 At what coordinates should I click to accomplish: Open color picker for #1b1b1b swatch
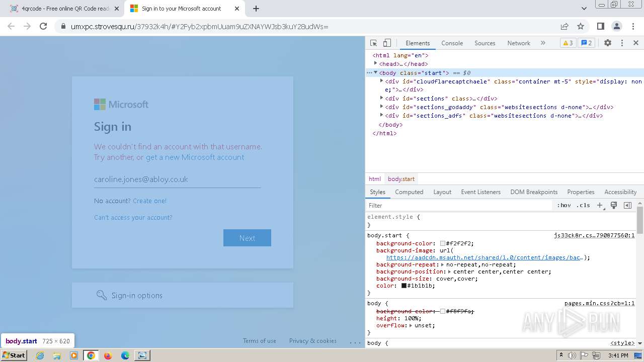(404, 286)
